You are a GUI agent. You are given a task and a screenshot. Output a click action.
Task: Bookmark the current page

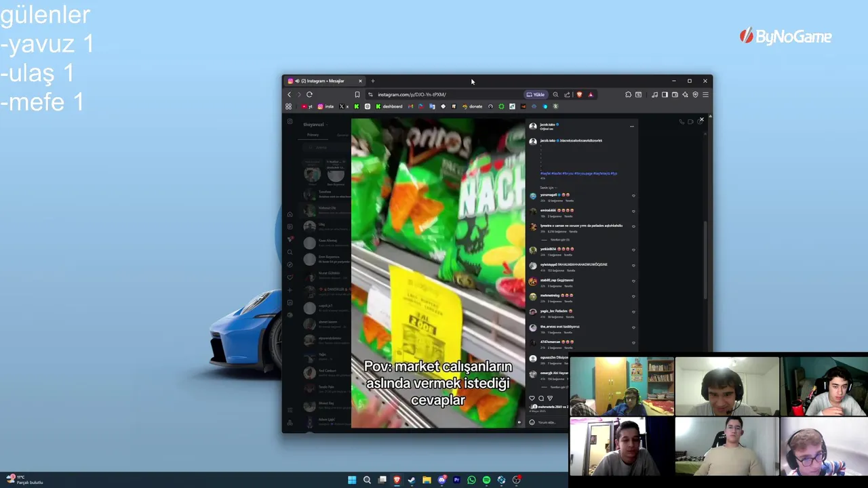(x=357, y=94)
